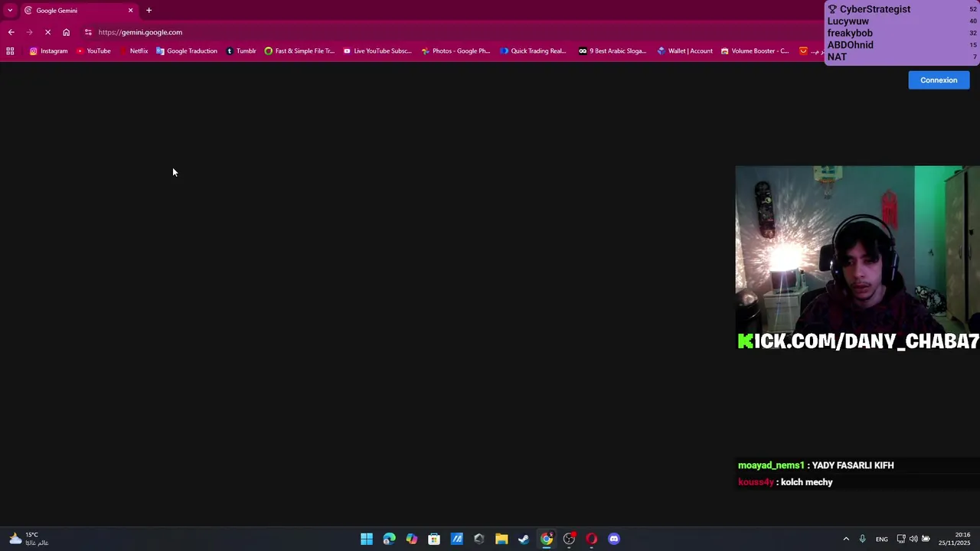Open the Google Traduction bookmark
Image resolution: width=980 pixels, height=551 pixels.
[x=187, y=51]
